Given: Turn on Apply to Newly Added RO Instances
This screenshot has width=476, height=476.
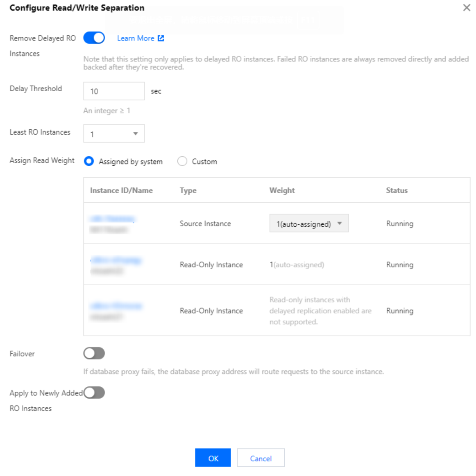Looking at the screenshot, I should (94, 393).
